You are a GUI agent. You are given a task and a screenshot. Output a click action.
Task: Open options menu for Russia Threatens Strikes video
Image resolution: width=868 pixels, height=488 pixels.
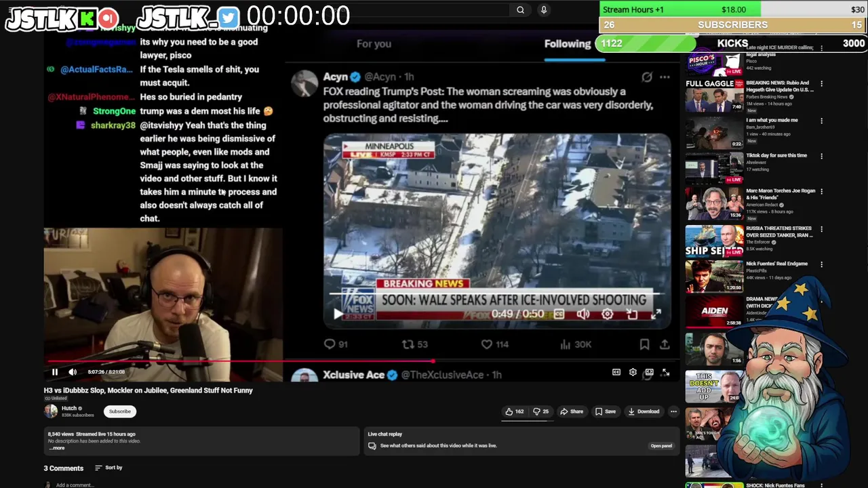point(821,228)
